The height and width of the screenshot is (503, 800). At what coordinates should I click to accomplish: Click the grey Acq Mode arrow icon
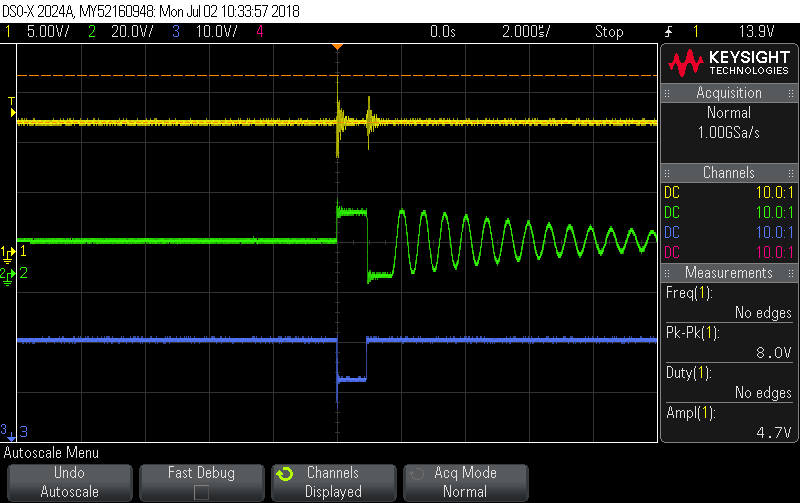click(417, 474)
